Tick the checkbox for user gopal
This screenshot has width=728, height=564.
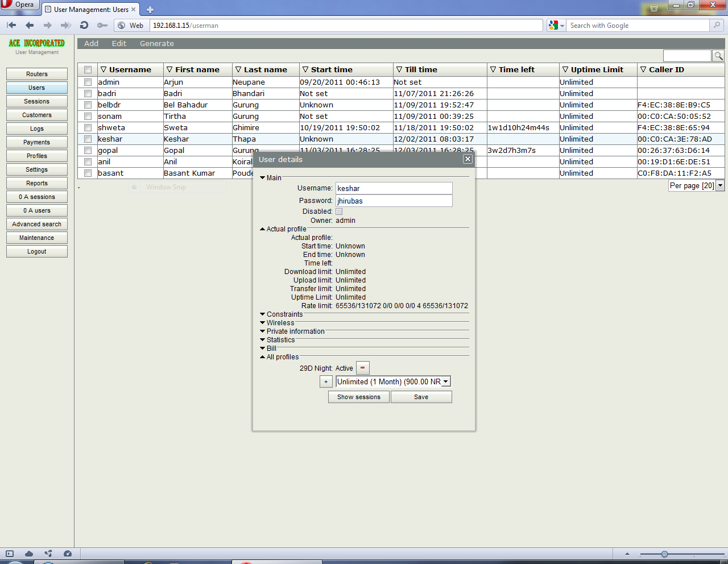88,150
